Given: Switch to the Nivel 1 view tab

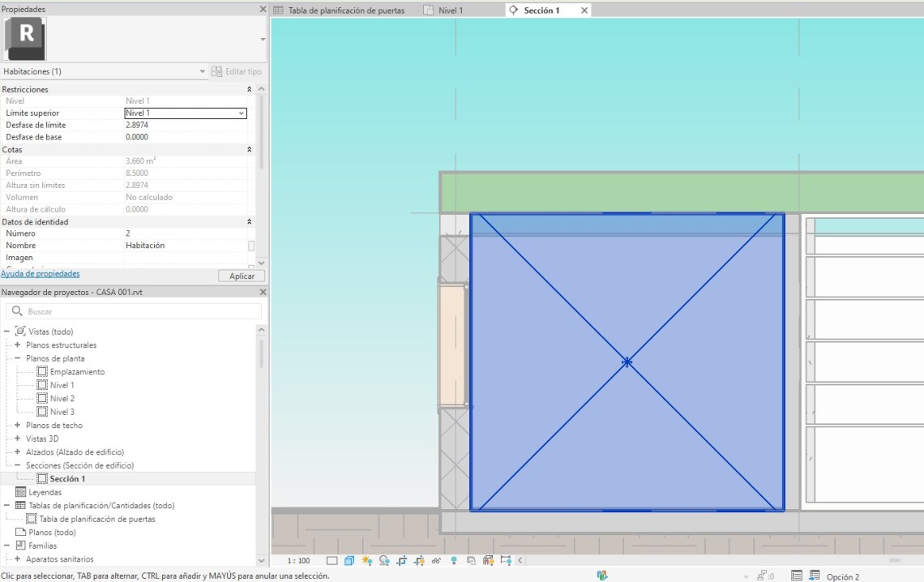Looking at the screenshot, I should click(x=450, y=11).
